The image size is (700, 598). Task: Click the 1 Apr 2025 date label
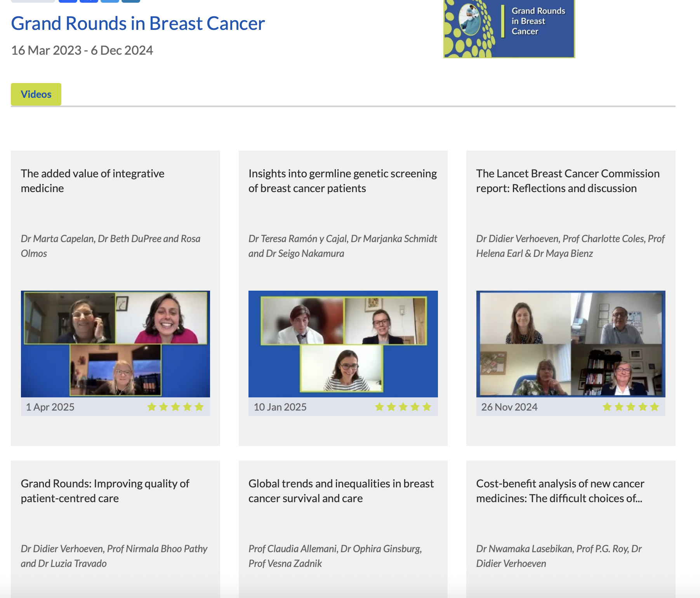(50, 407)
